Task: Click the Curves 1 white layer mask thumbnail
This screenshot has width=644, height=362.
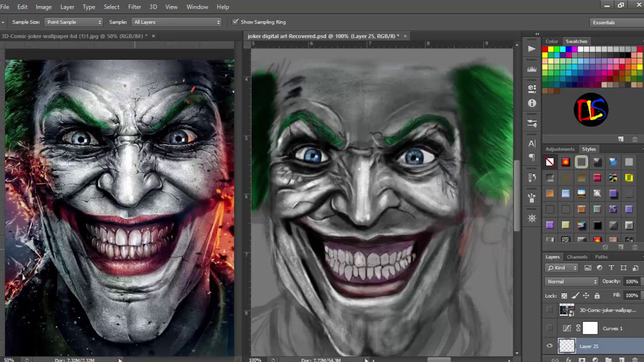Action: pyautogui.click(x=590, y=328)
